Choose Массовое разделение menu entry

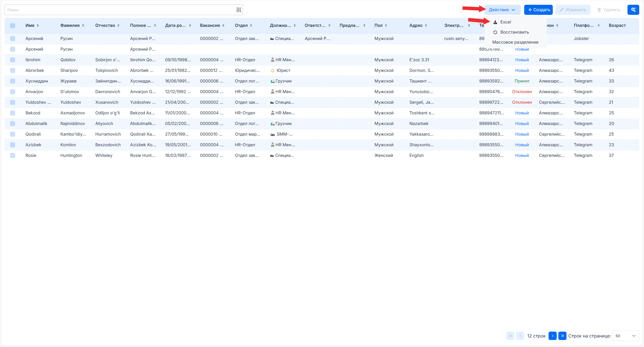[515, 42]
